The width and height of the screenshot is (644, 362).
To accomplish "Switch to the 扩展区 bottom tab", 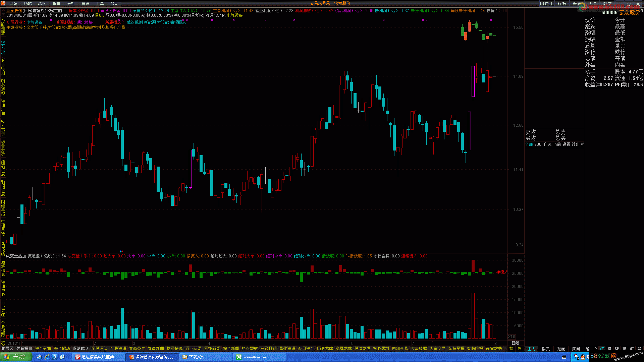I will coord(7,349).
